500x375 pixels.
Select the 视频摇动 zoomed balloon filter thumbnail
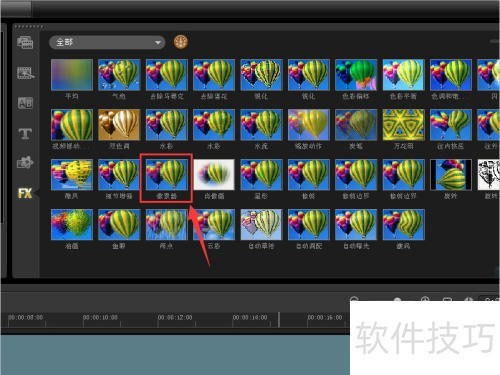point(72,125)
